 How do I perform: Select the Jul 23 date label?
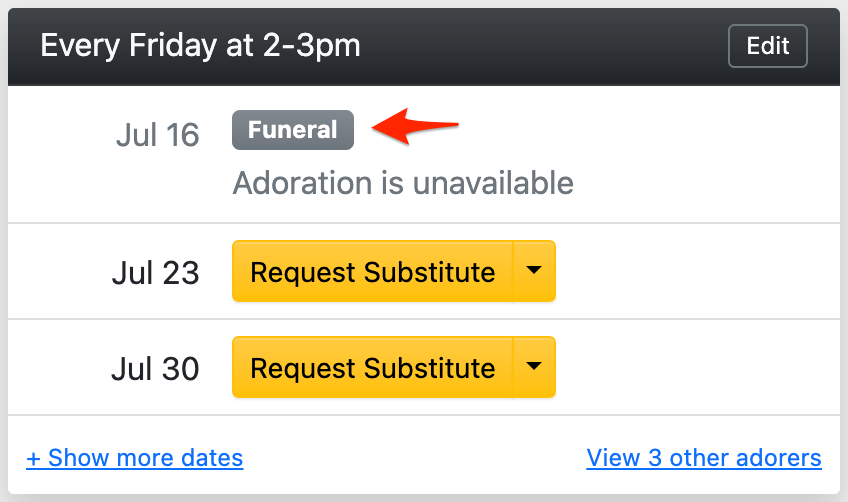[x=155, y=273]
